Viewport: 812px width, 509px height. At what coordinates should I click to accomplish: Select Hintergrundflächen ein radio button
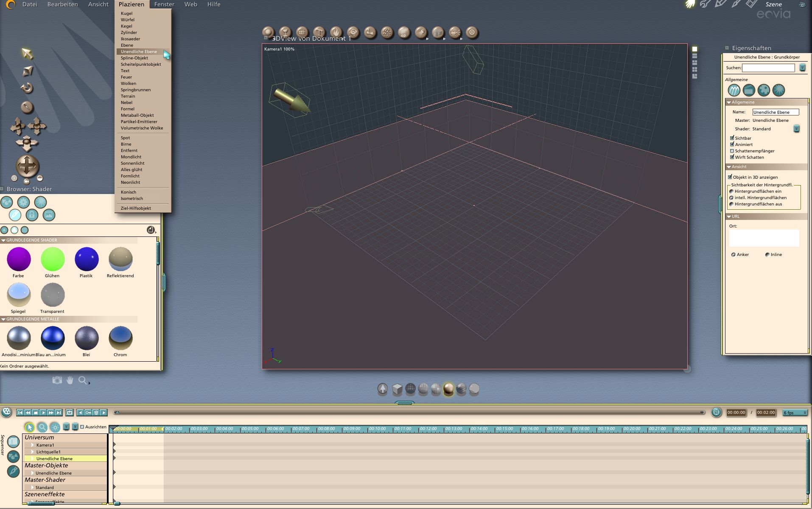(x=731, y=191)
